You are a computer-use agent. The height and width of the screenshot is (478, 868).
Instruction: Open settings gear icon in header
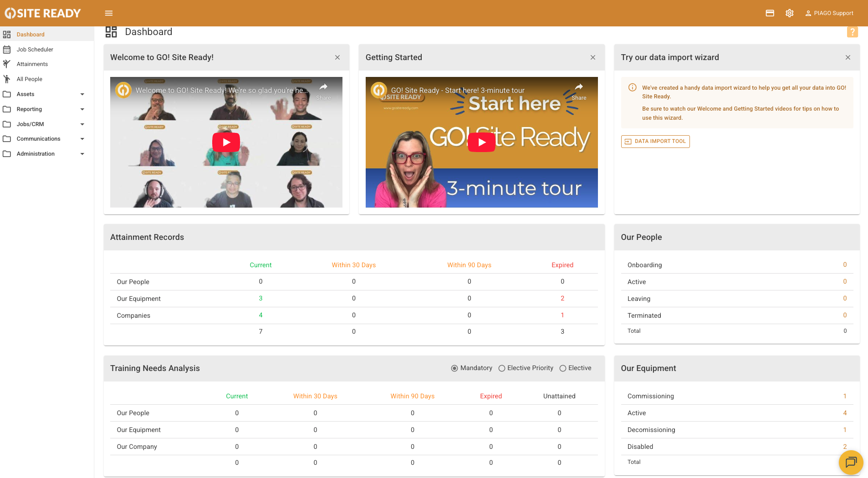(790, 13)
